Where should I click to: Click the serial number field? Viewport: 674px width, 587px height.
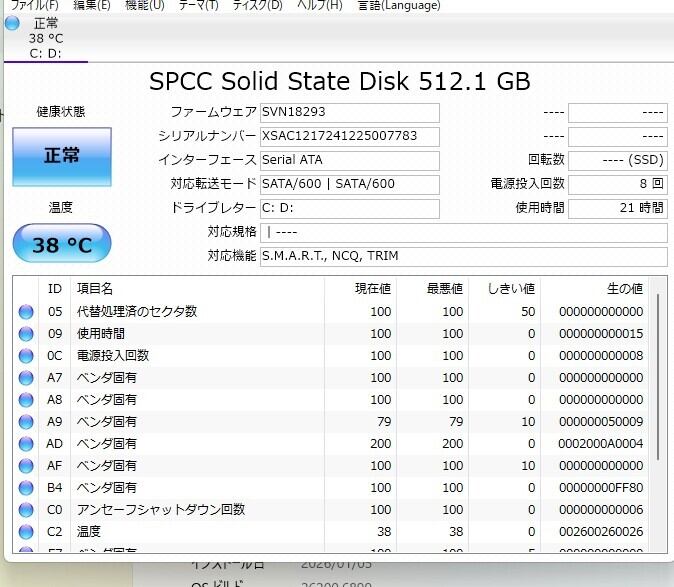[x=349, y=137]
